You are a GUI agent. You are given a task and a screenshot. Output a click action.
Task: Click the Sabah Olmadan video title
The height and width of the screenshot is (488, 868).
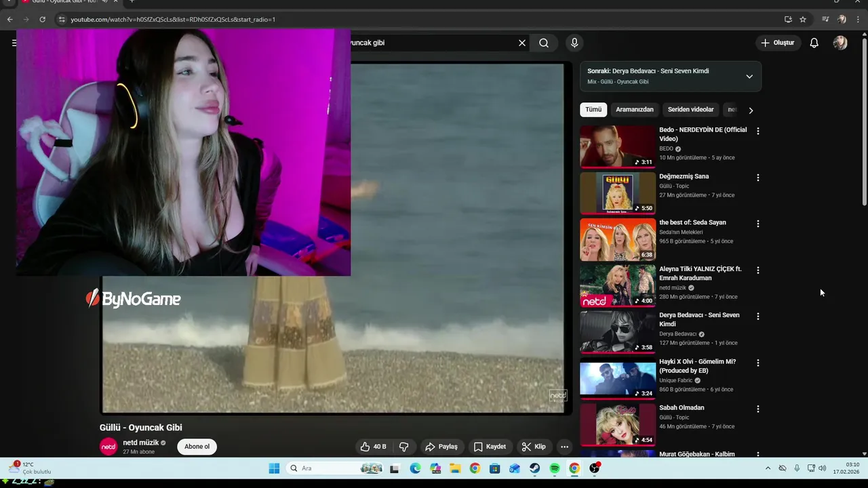coord(682,408)
